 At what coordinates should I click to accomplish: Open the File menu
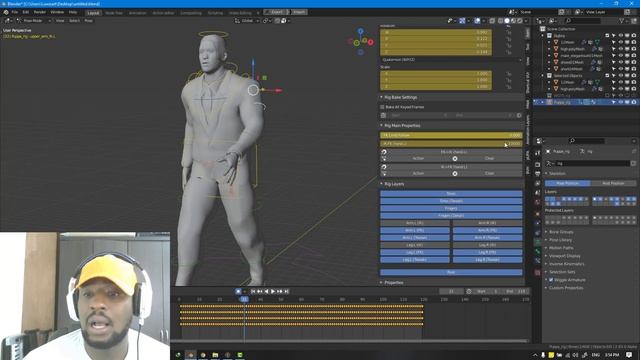[15, 12]
